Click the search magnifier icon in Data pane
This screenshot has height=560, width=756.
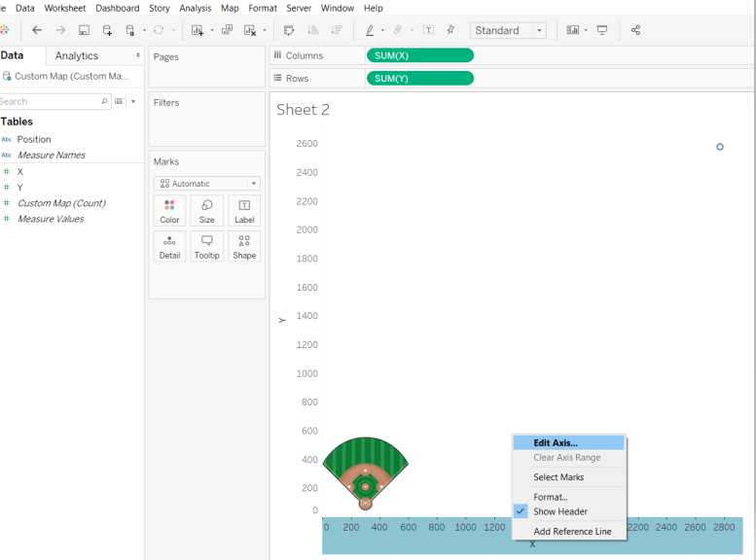pyautogui.click(x=104, y=101)
